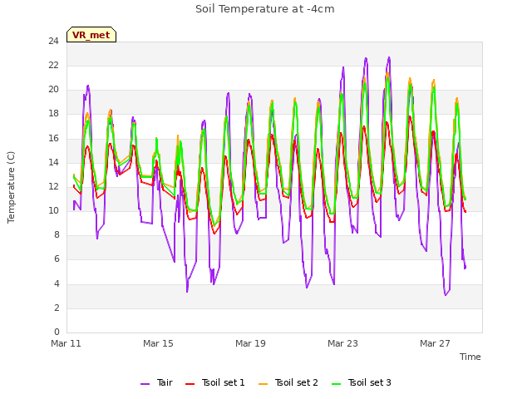This screenshot has height=399, width=532.
Task: Click the 16 y-axis tick label
Action: (x=53, y=139)
